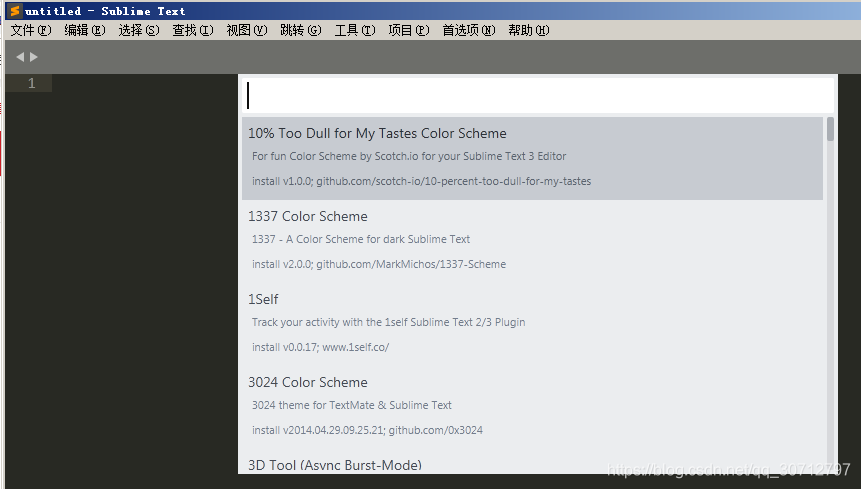Select the 1337 Color Scheme package
Viewport: 861px width, 489px height.
tap(533, 241)
